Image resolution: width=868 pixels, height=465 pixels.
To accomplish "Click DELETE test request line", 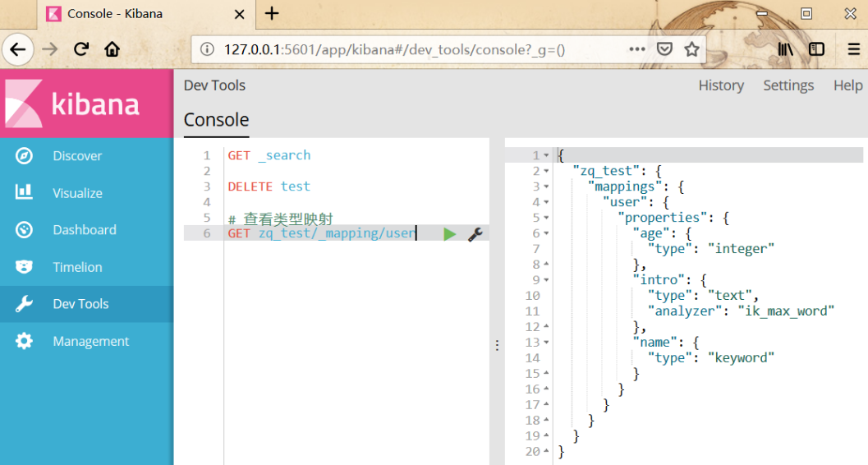I will tap(269, 186).
